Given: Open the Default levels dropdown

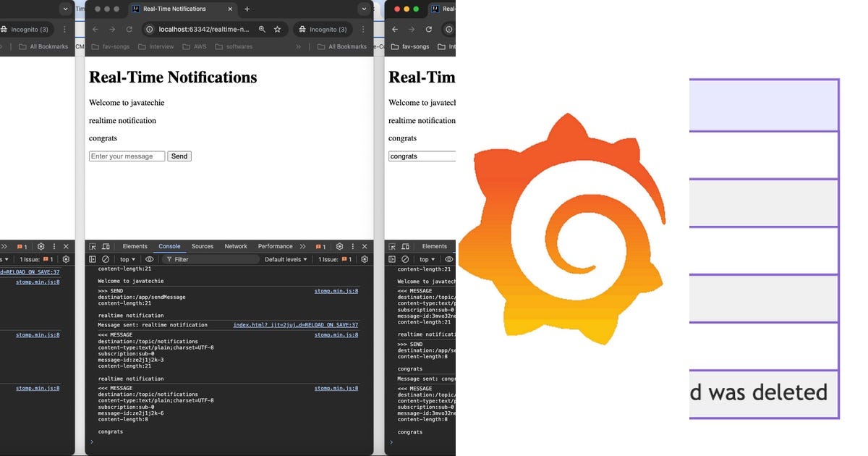Looking at the screenshot, I should 286,258.
